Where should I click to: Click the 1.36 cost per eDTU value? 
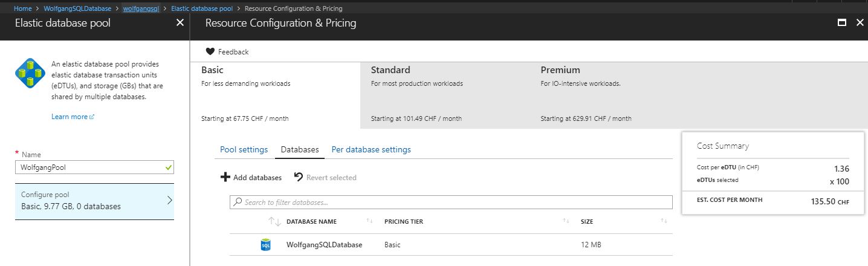click(x=842, y=169)
